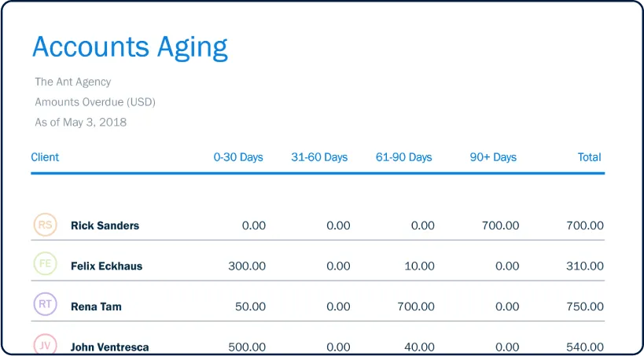This screenshot has width=644, height=356.
Task: Click the As of May 3, 2018 date
Action: [x=80, y=123]
